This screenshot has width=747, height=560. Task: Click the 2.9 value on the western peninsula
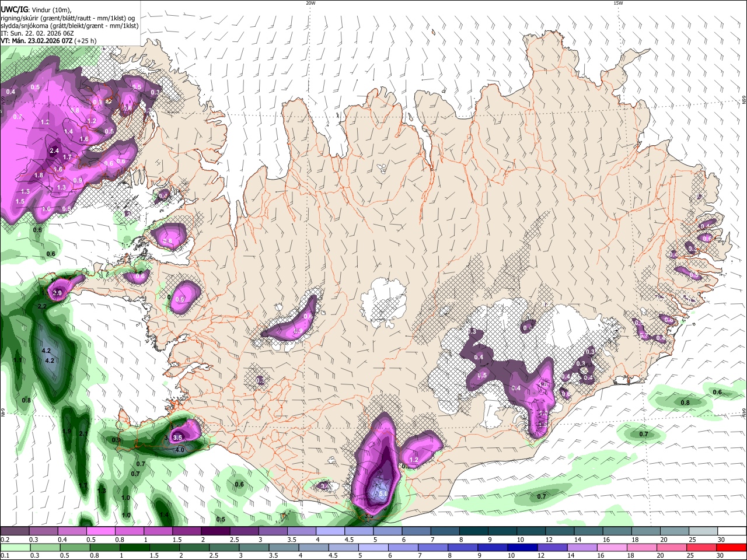[x=57, y=293]
